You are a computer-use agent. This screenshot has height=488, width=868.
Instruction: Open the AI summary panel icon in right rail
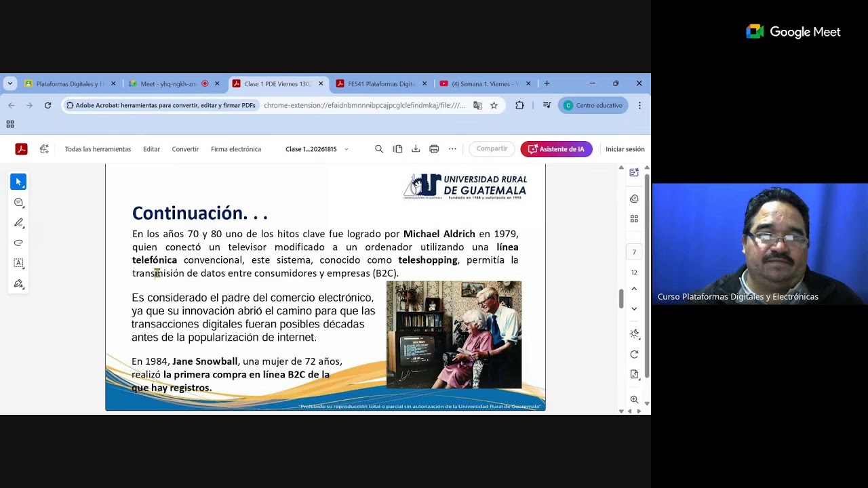tap(634, 172)
